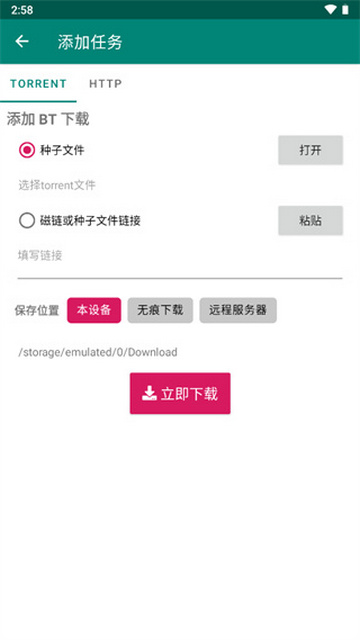Click the 粘贴 button

pos(311,221)
